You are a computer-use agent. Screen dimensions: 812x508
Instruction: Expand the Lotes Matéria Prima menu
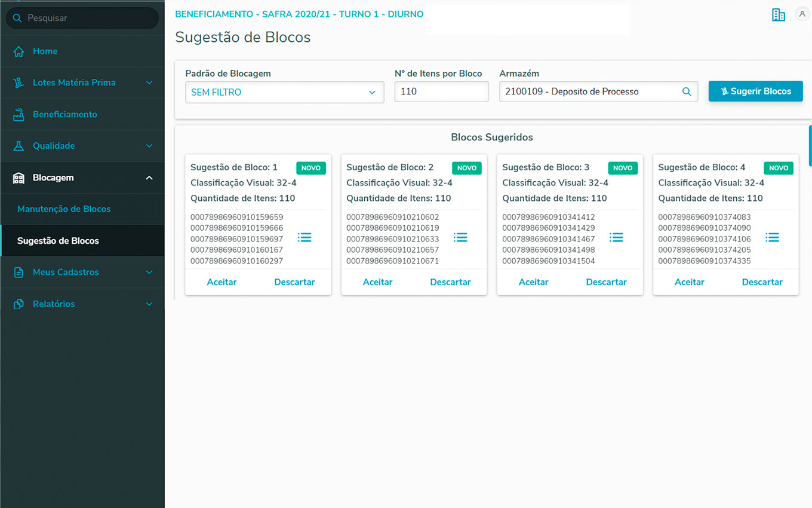tap(149, 82)
